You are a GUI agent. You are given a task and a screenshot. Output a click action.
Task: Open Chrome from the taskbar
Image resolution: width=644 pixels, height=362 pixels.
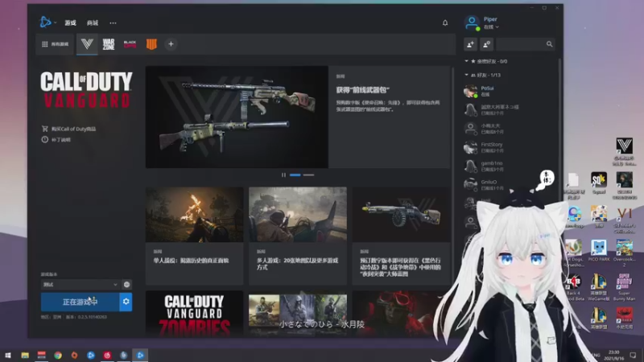(x=58, y=355)
